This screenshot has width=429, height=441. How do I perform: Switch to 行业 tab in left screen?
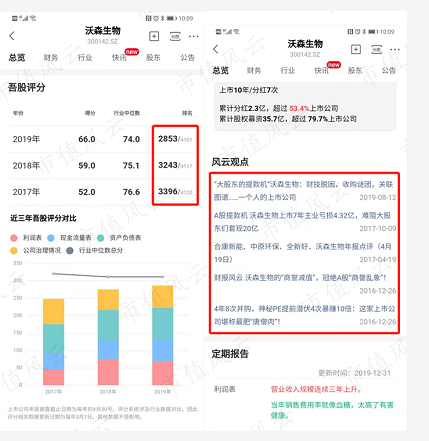tap(85, 58)
